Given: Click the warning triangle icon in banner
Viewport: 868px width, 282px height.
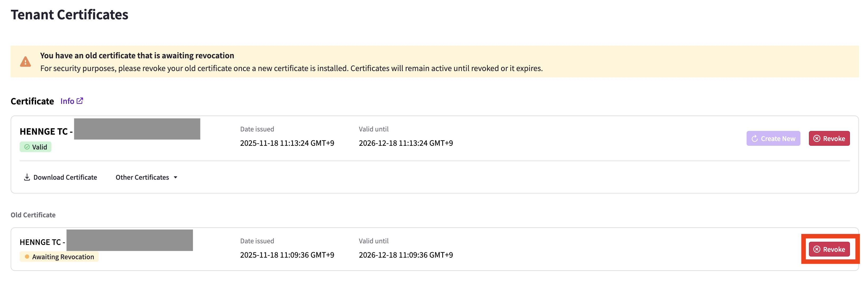Looking at the screenshot, I should tap(25, 62).
